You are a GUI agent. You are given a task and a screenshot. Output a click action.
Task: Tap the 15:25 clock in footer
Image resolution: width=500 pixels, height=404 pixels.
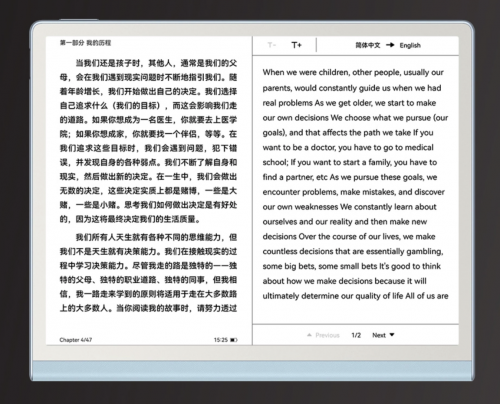220,340
